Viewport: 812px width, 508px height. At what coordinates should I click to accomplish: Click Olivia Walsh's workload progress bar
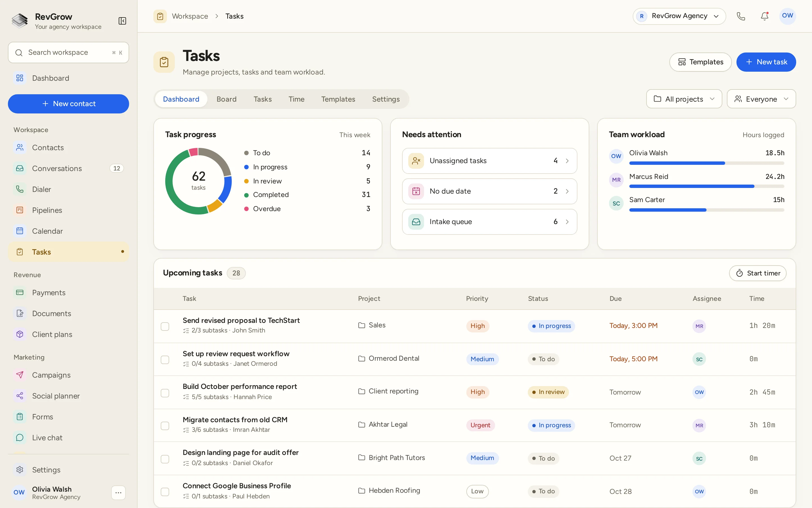(707, 163)
